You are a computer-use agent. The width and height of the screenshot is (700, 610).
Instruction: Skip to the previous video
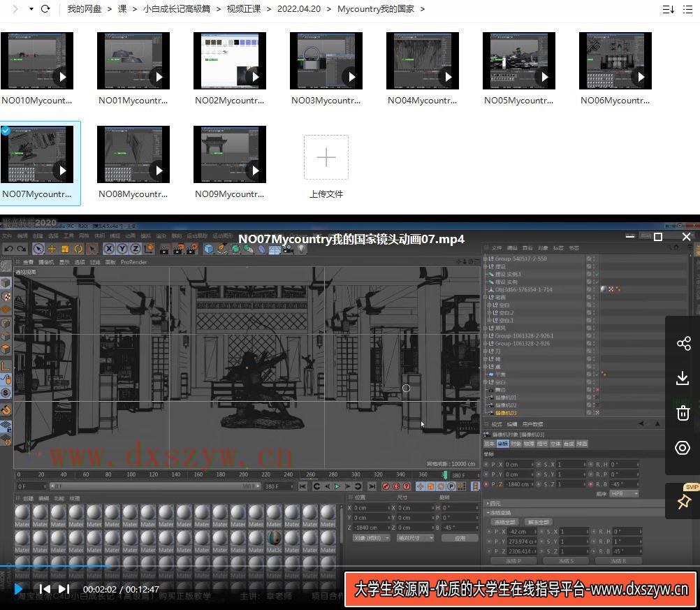pos(45,589)
